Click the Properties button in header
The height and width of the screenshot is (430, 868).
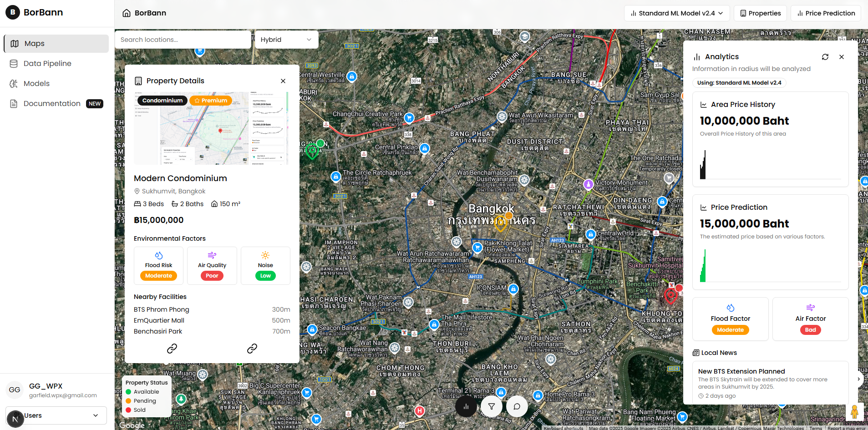[761, 13]
